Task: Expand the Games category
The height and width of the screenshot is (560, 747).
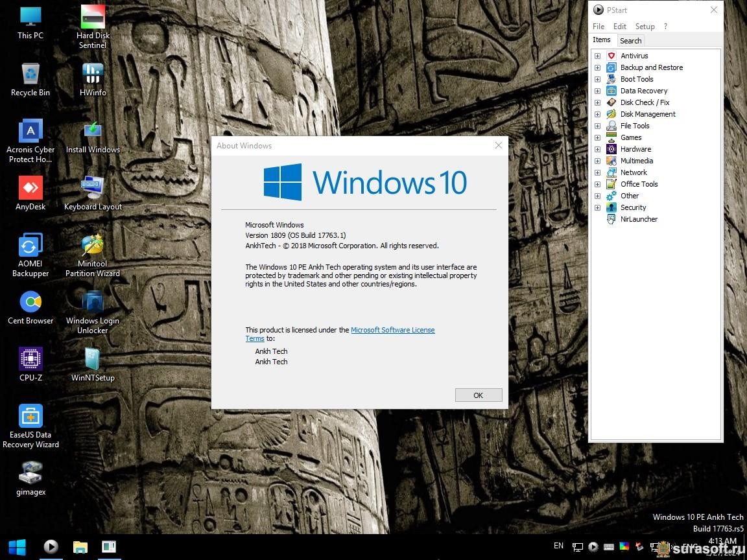Action: pyautogui.click(x=597, y=137)
